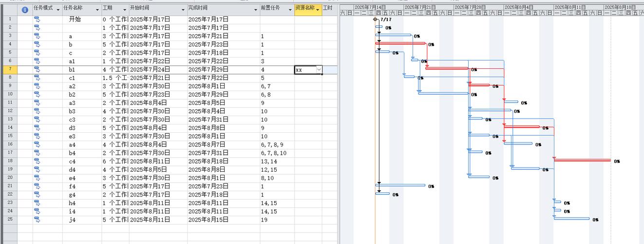Select the 工时 column header
The height and width of the screenshot is (244, 644).
[328, 8]
